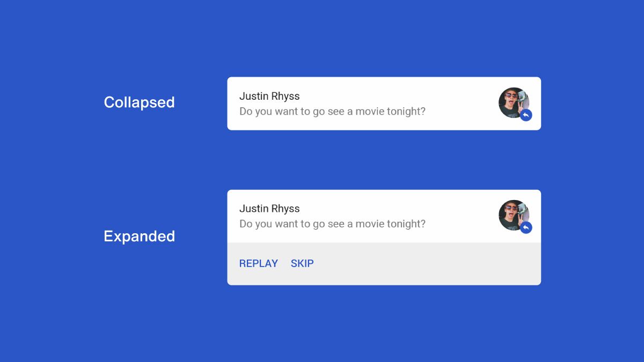Click the Collapsed section label
The image size is (644, 362).
(139, 102)
